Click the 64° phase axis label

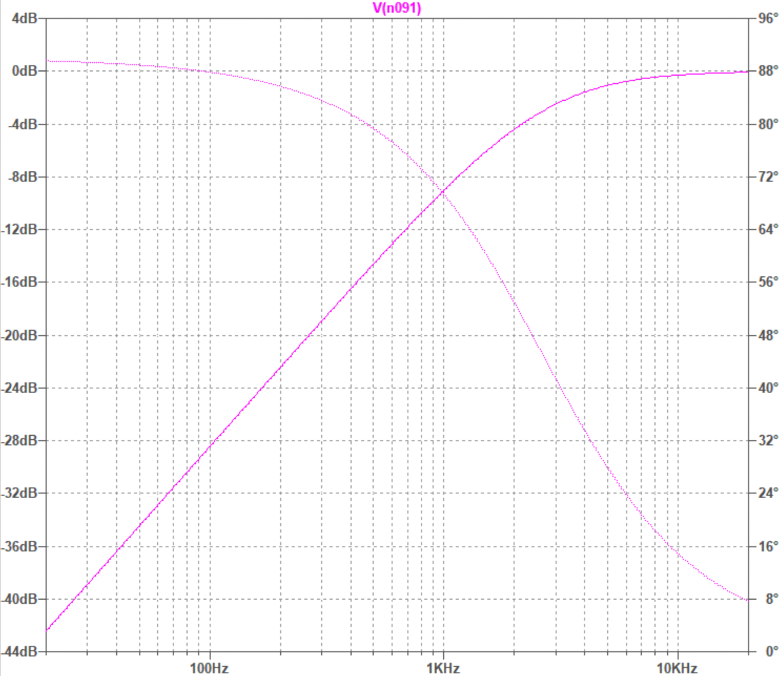pos(768,229)
